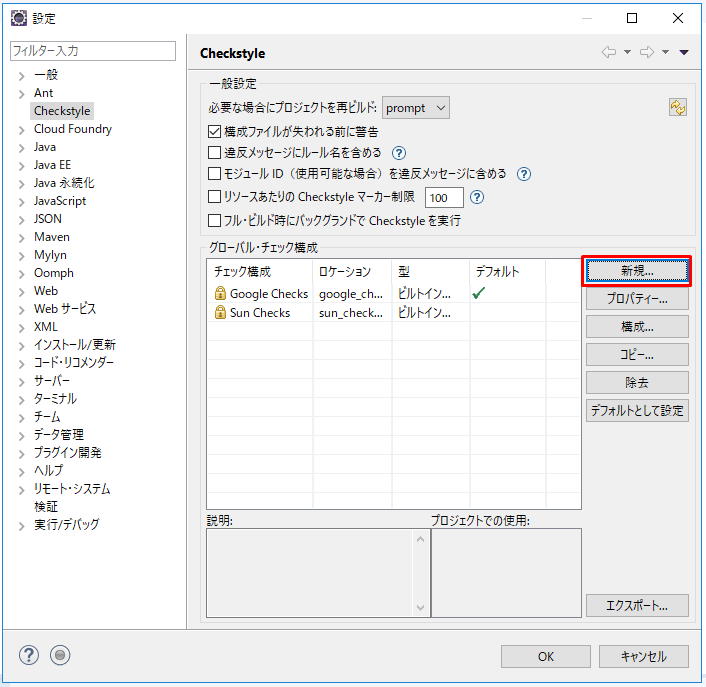Select Cloud Foundry in the tree
The image size is (706, 687).
click(x=72, y=129)
